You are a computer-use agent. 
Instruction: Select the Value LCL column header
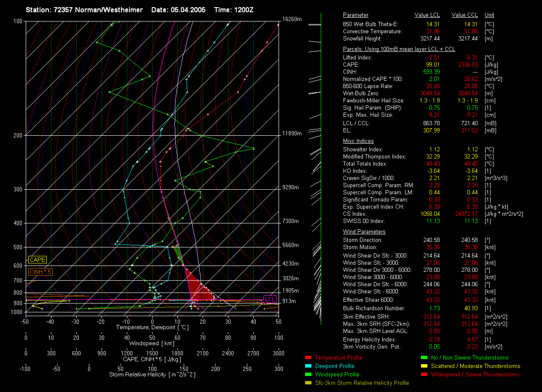427,15
